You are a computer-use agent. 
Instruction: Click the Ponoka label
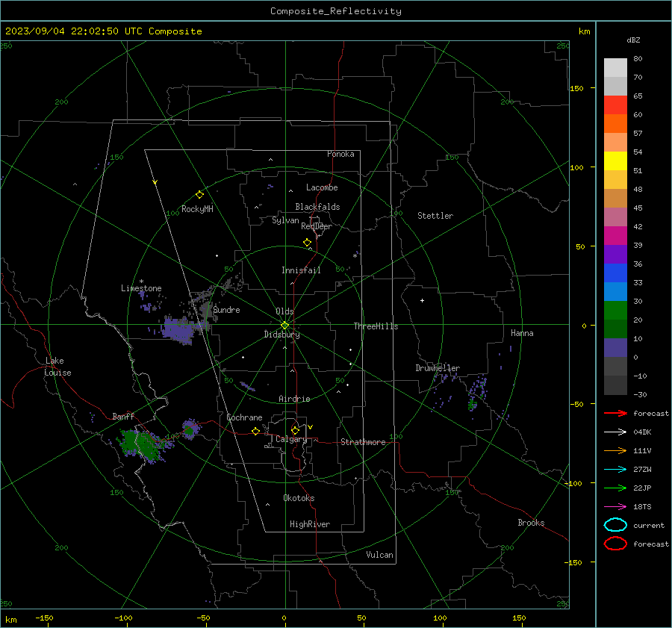tap(340, 154)
